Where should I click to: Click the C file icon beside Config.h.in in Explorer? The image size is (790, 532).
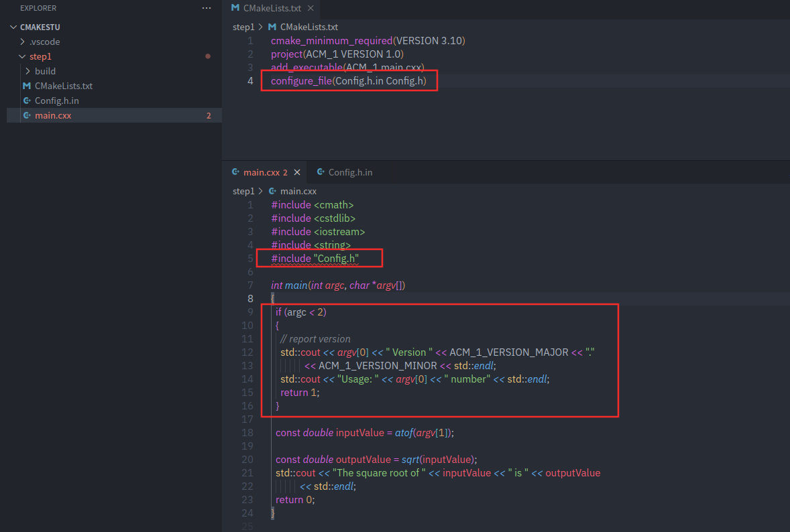click(27, 101)
